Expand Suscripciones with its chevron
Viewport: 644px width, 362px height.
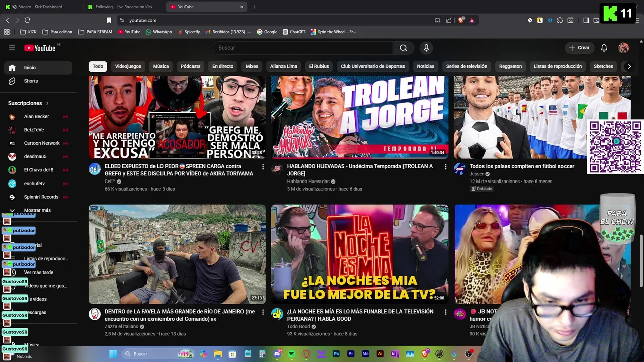click(x=47, y=103)
